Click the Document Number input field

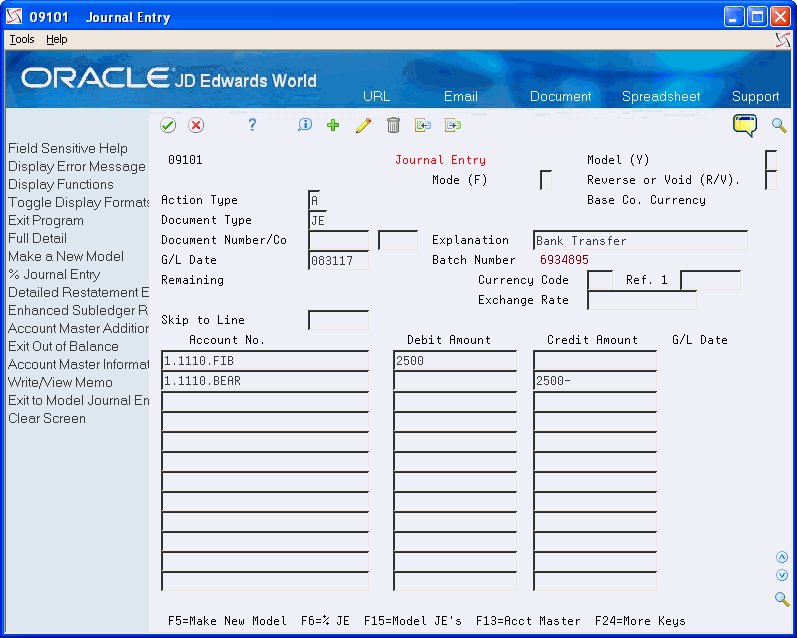click(x=339, y=240)
